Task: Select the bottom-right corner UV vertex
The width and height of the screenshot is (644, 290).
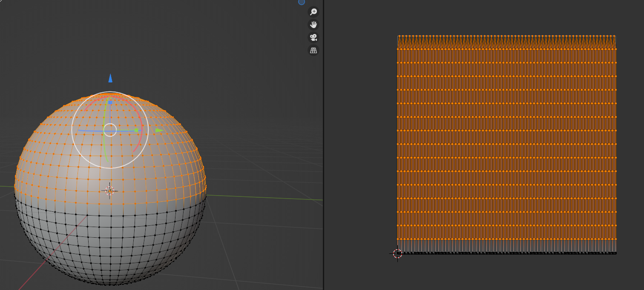Action: click(615, 253)
